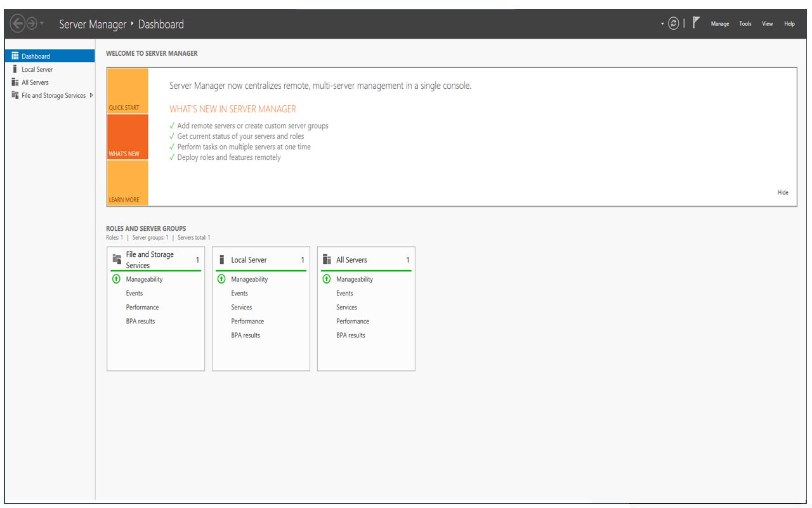This screenshot has width=812, height=508.
Task: Select Dashboard in the sidebar
Action: click(x=49, y=56)
